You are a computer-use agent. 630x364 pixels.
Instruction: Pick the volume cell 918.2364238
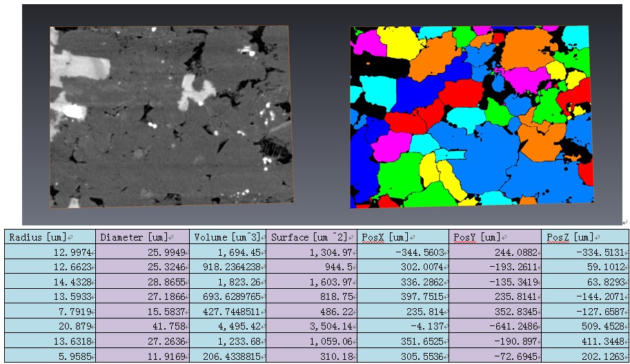pyautogui.click(x=228, y=267)
